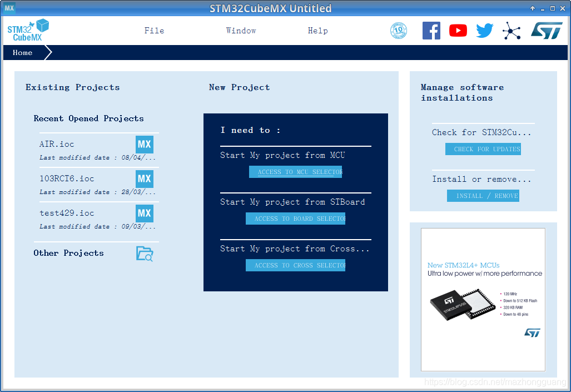Open recent project AIR.ioc

(57, 144)
